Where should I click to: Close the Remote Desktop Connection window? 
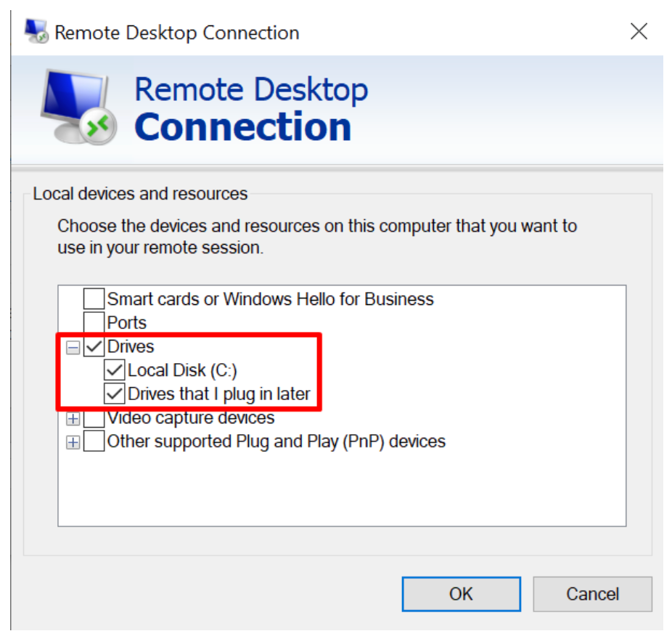(x=638, y=31)
